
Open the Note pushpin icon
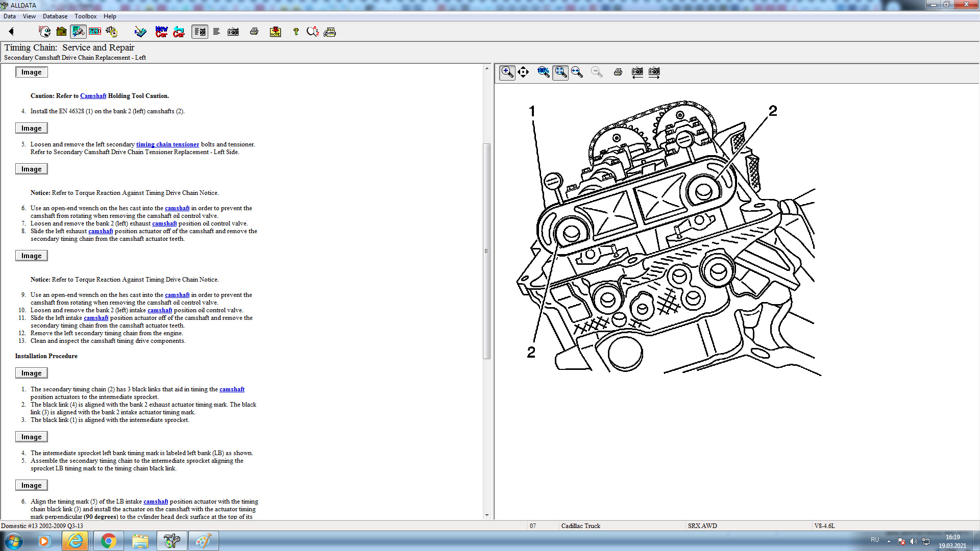pos(275,32)
